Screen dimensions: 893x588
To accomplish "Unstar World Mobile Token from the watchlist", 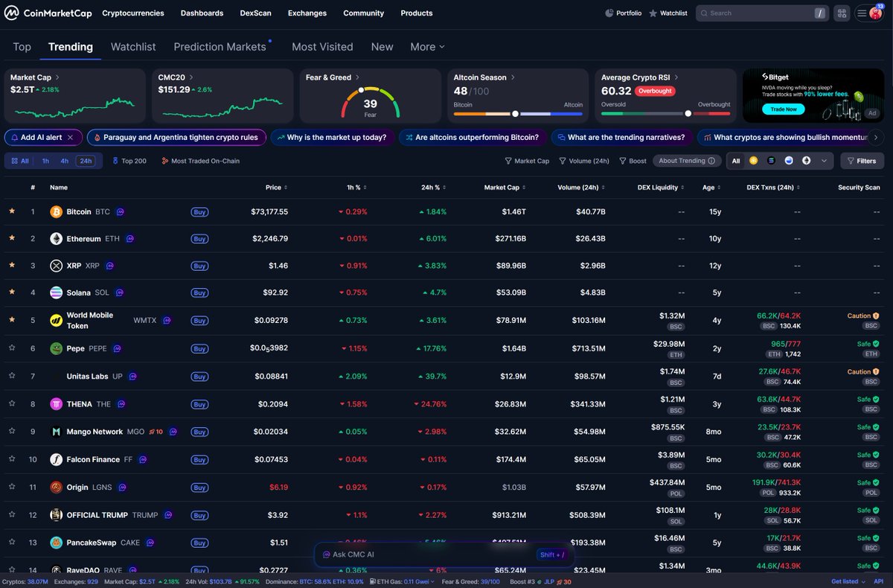I will (x=12, y=320).
